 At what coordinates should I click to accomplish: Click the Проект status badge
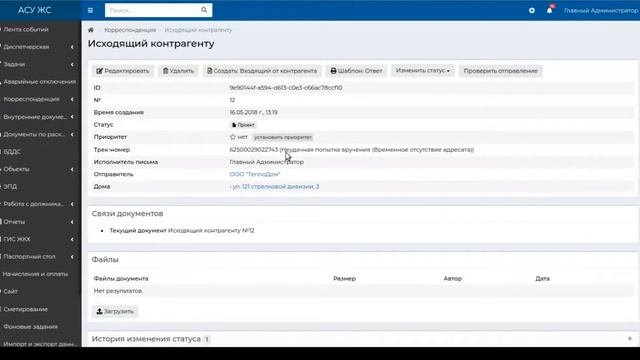pyautogui.click(x=243, y=125)
